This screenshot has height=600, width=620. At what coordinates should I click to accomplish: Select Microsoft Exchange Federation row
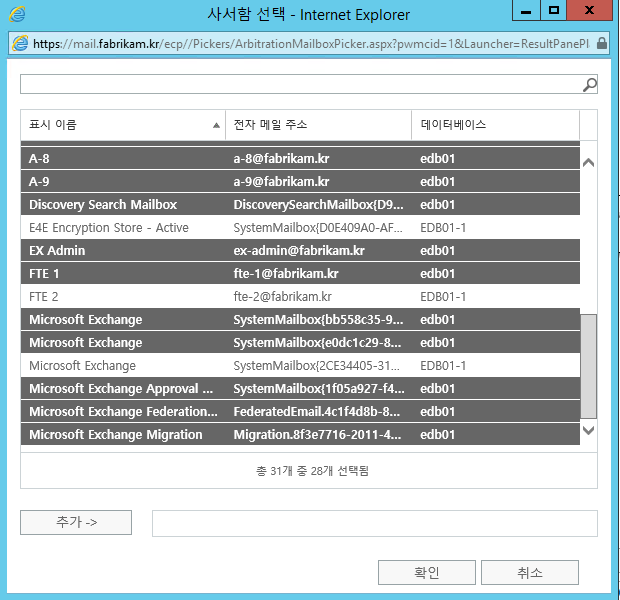point(300,411)
